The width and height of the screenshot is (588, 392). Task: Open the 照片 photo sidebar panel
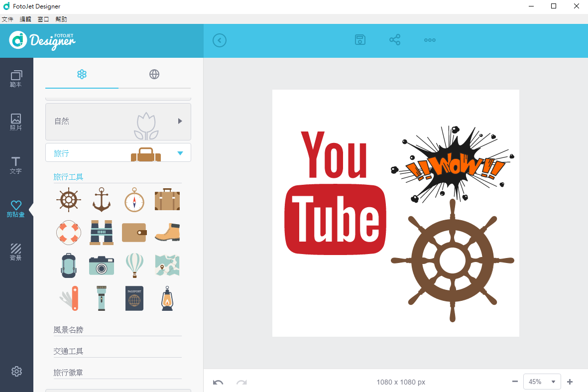pyautogui.click(x=16, y=122)
